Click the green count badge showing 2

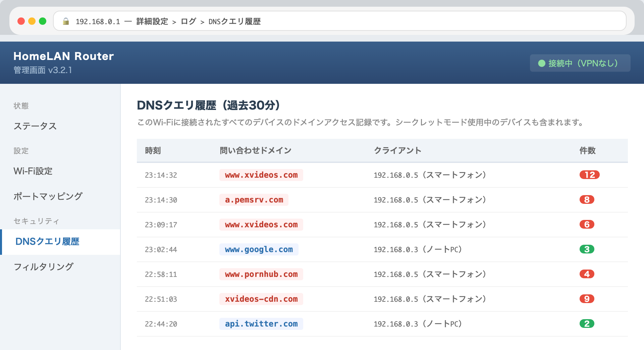(587, 324)
